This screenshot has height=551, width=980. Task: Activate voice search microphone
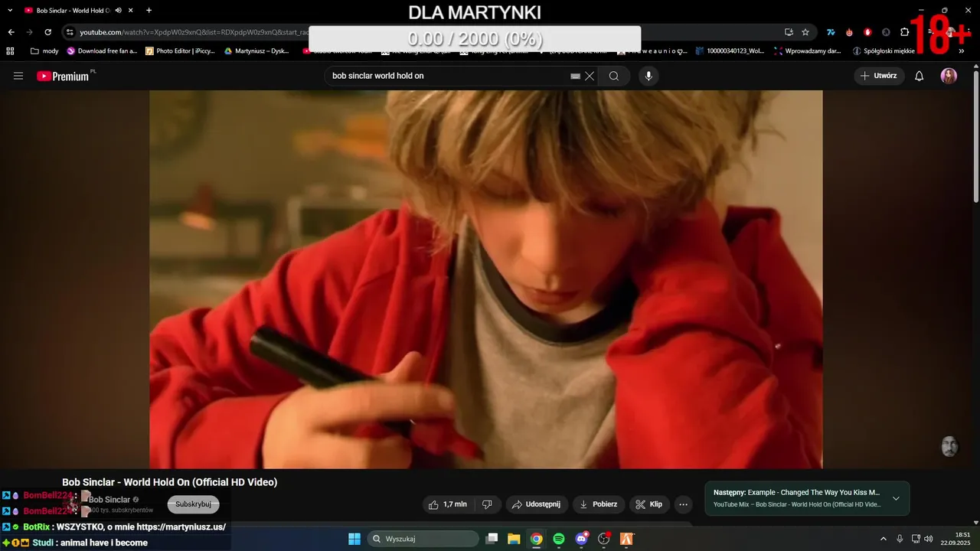tap(648, 76)
